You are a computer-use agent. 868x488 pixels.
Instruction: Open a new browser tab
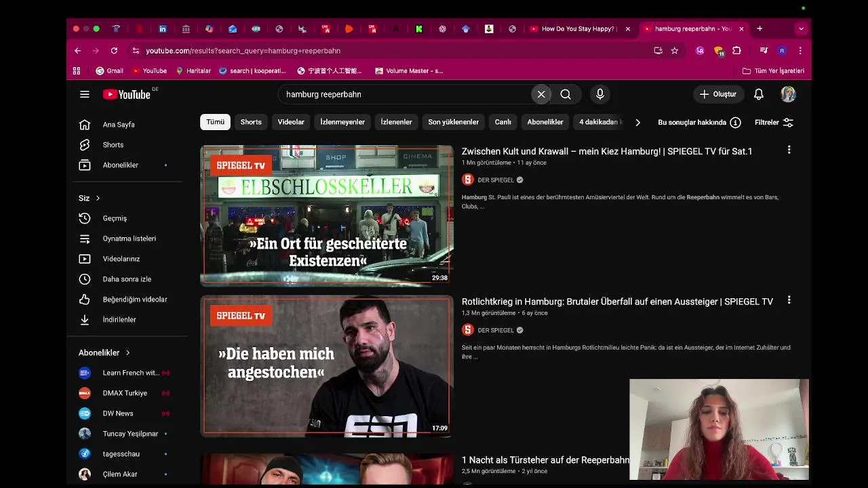(x=759, y=29)
